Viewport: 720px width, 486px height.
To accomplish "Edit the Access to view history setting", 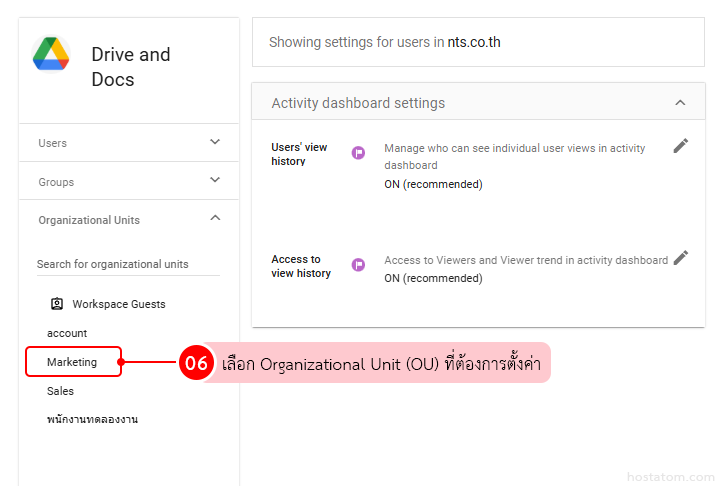I will coord(681,258).
